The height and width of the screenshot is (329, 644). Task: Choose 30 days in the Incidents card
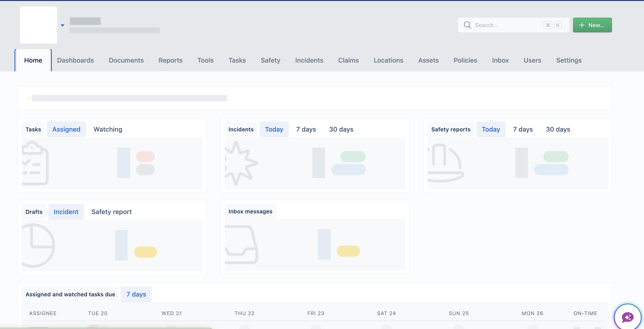pos(341,129)
